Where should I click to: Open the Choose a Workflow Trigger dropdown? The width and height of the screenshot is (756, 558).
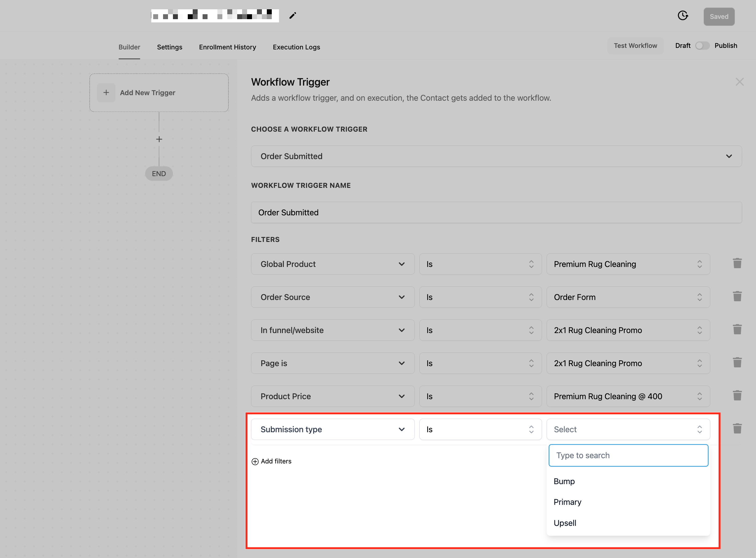tap(496, 156)
